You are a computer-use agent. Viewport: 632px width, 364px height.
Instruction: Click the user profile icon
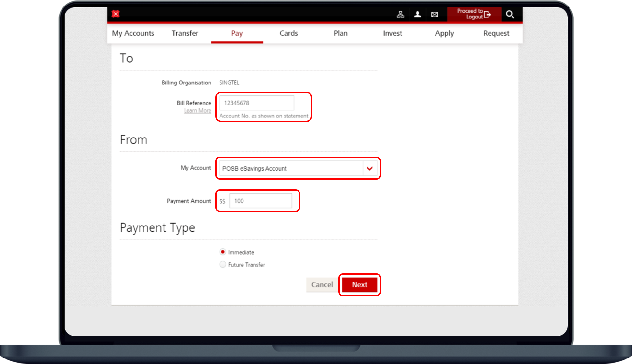pos(417,14)
